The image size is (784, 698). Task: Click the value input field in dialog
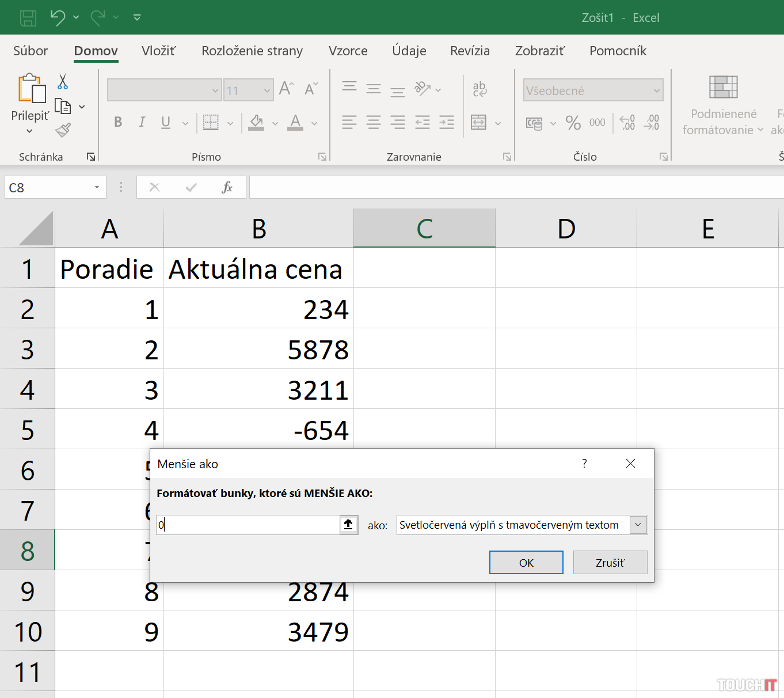(248, 525)
